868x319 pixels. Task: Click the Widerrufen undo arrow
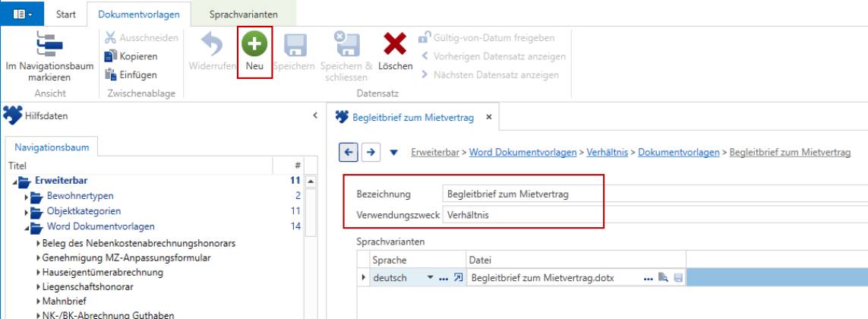click(x=211, y=44)
